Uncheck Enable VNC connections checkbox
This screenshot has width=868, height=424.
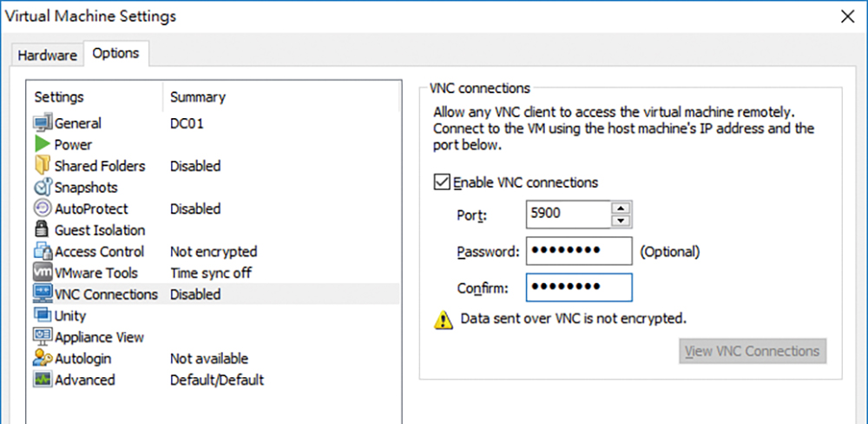[441, 182]
